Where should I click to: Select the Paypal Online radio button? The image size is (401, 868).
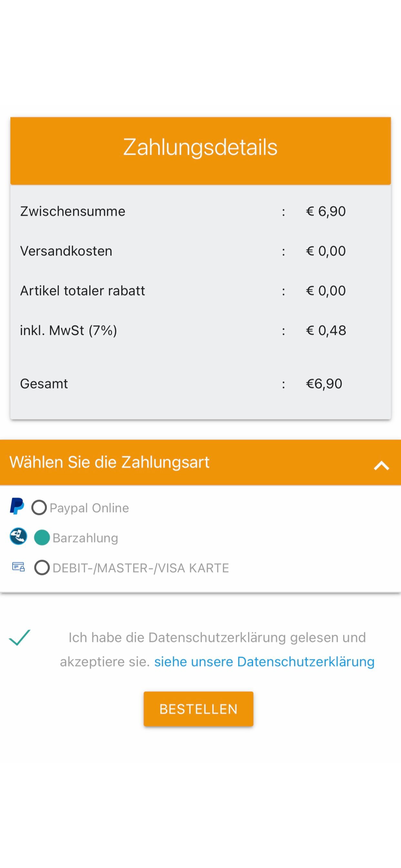click(x=39, y=507)
